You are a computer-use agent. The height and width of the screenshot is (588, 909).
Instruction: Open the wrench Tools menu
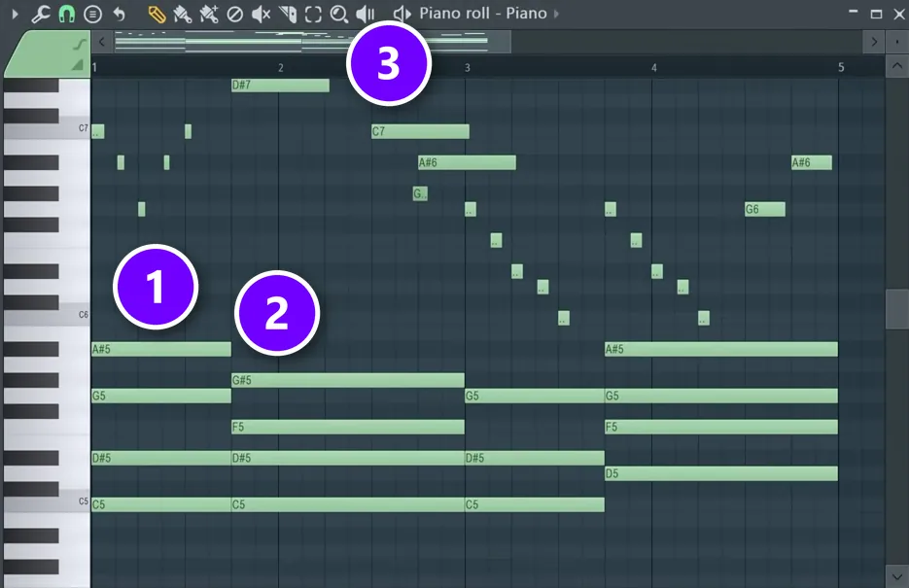coord(40,14)
